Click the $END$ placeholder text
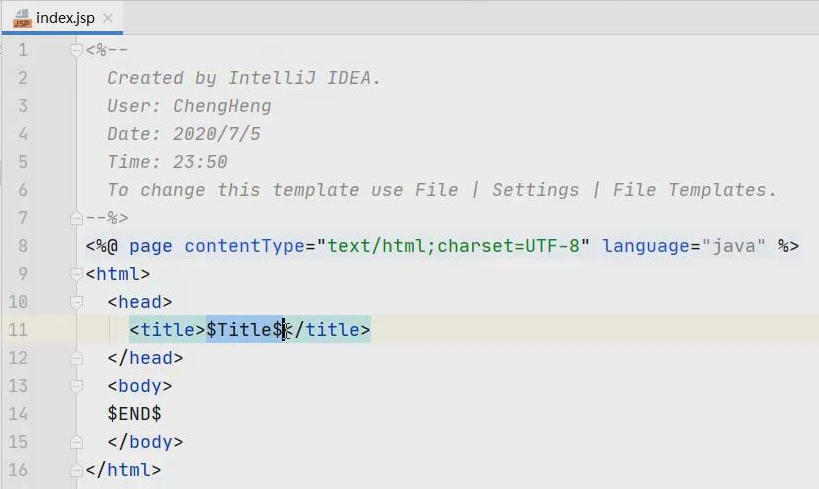The width and height of the screenshot is (819, 489). 134,413
